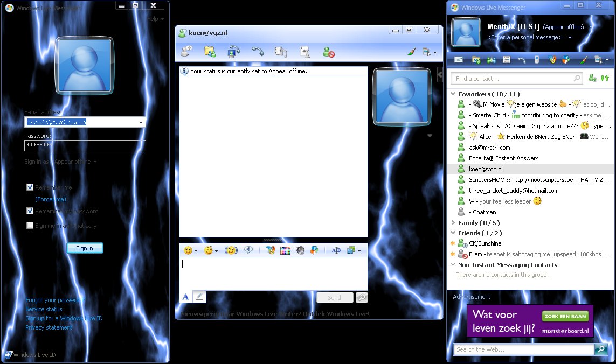Screen dimensions: 616x364
Task: Click the colored cubes icon in chat toolbar
Action: pos(314,250)
